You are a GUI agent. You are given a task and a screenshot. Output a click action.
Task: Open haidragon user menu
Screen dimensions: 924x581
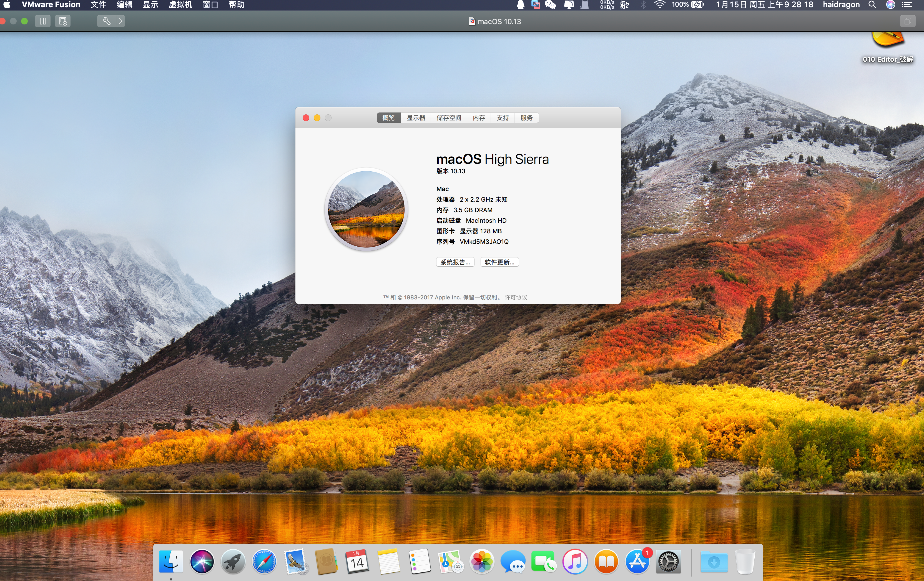(841, 5)
